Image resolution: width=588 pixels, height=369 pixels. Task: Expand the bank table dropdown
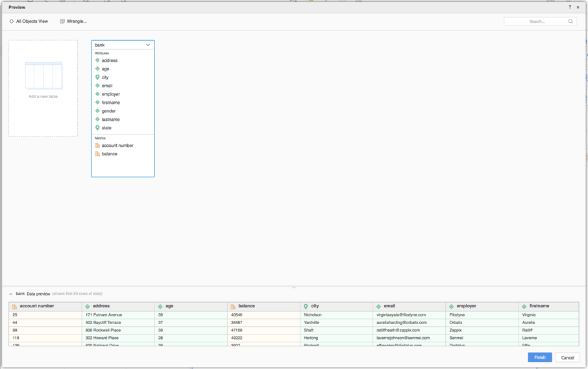(x=148, y=45)
